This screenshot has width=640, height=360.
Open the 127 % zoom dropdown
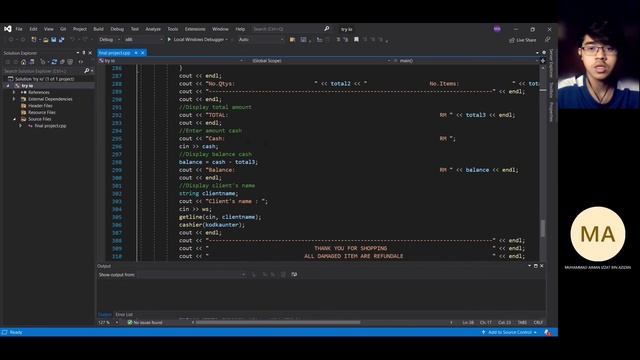[108, 322]
